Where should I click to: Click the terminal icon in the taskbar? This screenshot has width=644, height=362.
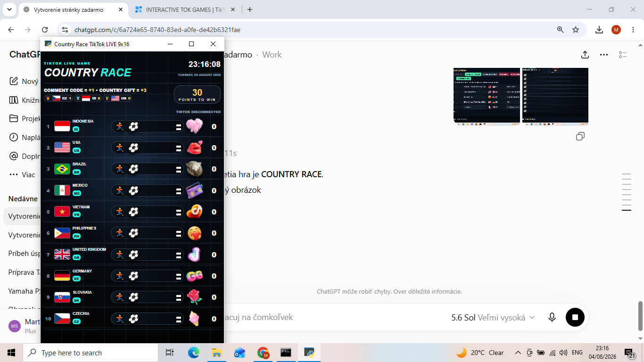(x=286, y=353)
